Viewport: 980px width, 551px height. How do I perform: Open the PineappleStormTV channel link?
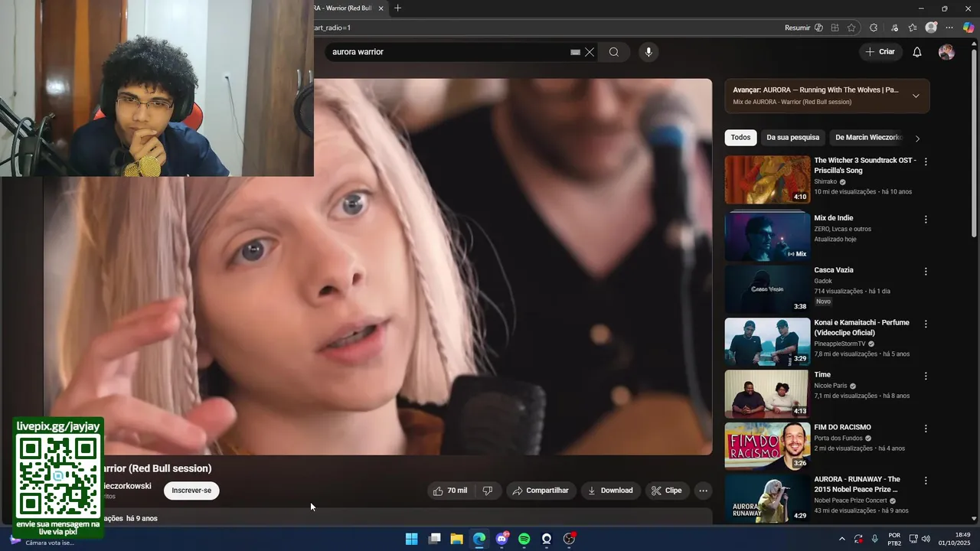coord(840,344)
